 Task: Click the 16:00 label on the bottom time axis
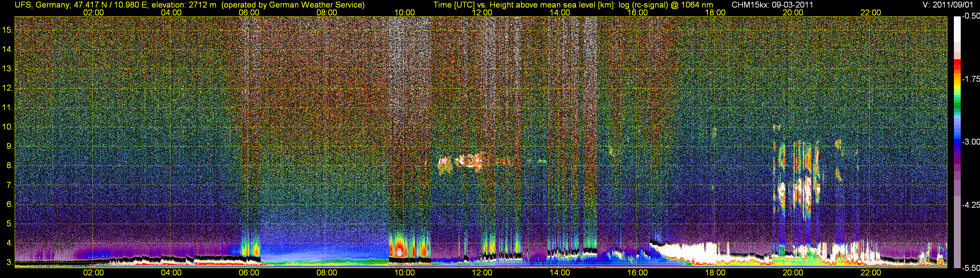[638, 273]
